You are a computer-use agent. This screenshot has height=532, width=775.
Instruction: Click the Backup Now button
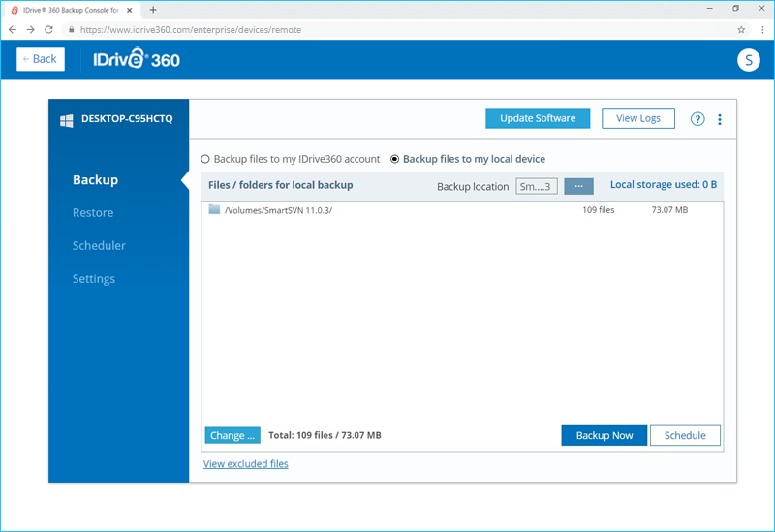tap(604, 435)
